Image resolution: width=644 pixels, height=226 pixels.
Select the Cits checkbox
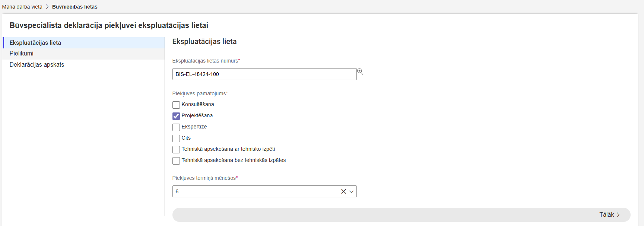tap(176, 138)
